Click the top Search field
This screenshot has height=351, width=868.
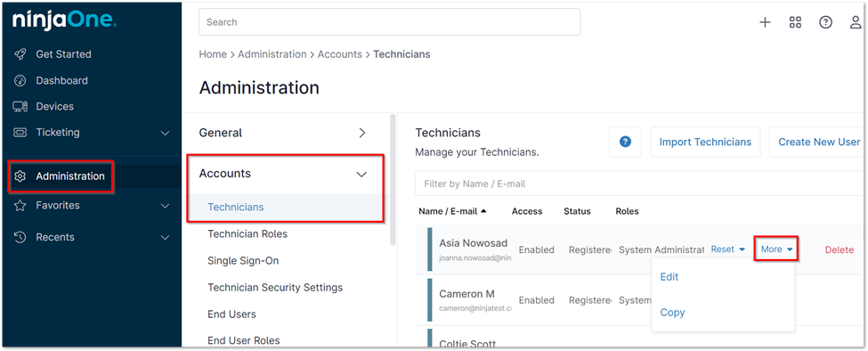tap(390, 22)
